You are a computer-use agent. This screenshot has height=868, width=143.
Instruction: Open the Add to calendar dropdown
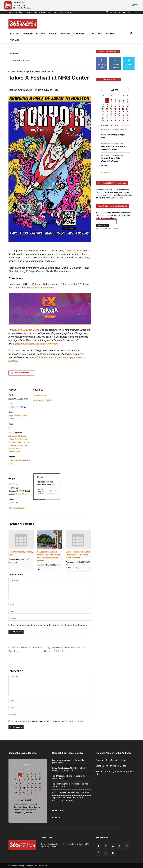(x=21, y=373)
